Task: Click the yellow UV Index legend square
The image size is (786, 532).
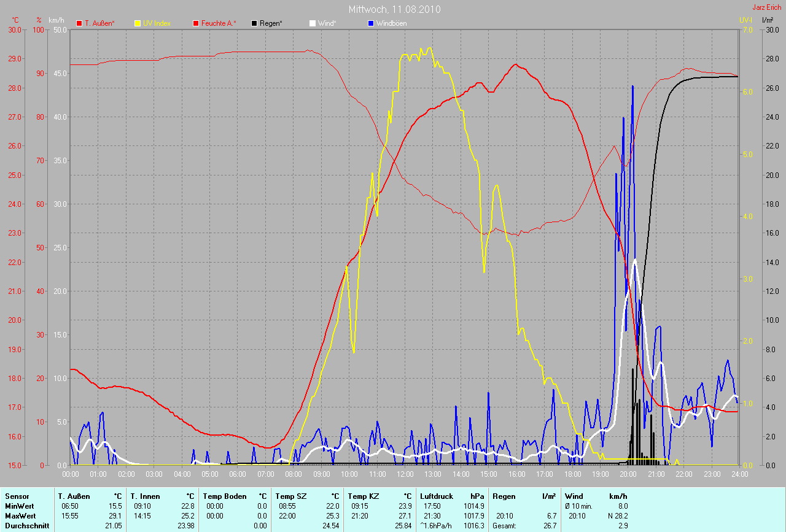Action: [x=138, y=23]
